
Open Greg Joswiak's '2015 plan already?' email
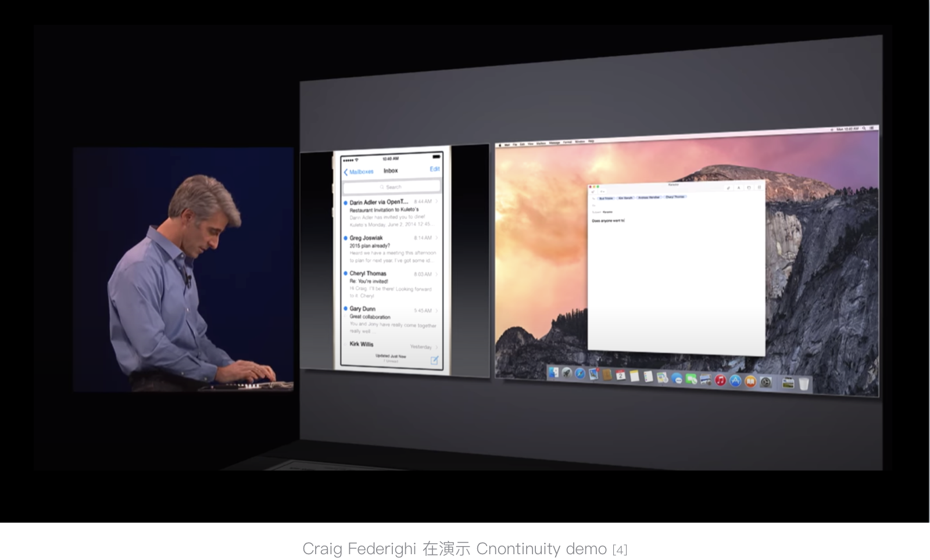tap(391, 249)
